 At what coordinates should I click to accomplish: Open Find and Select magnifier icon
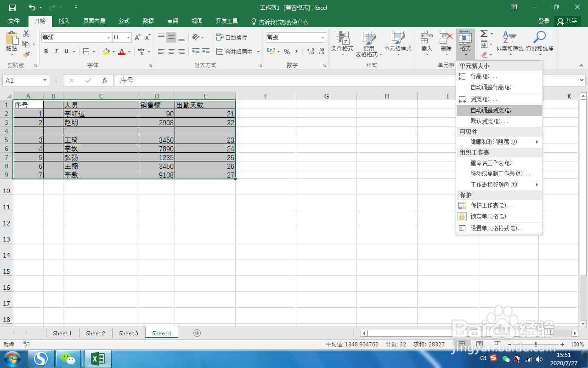pos(539,38)
